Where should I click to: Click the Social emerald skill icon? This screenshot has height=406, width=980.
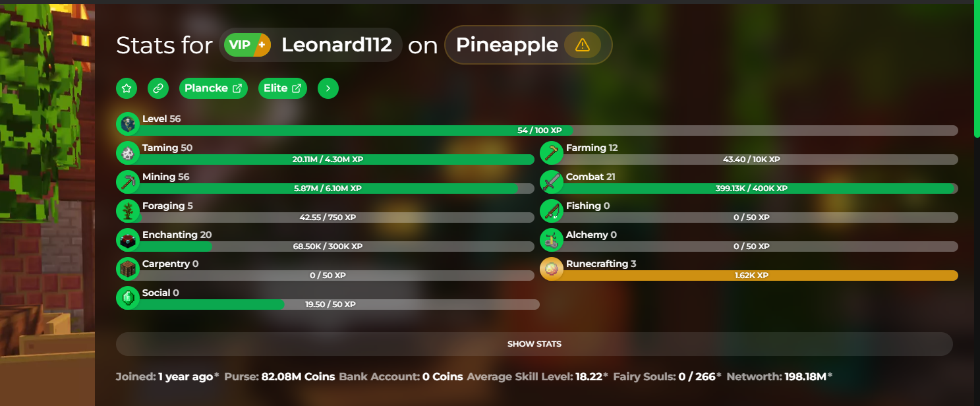pos(128,298)
